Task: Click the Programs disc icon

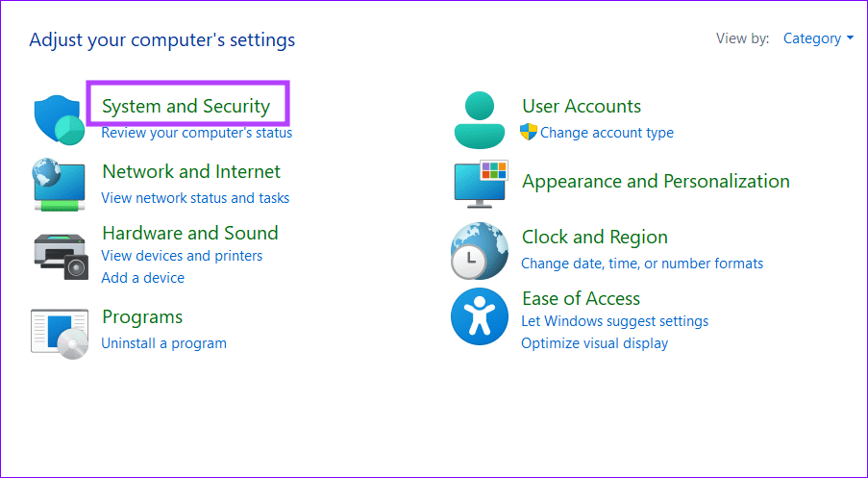Action: click(x=60, y=332)
